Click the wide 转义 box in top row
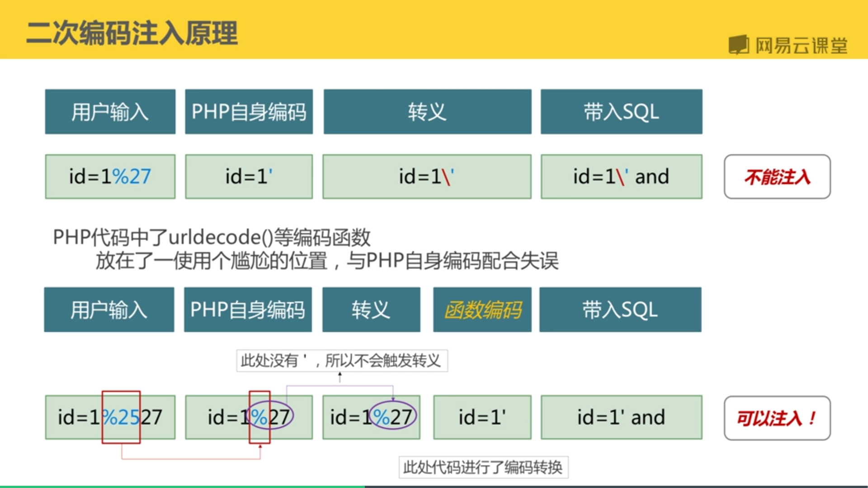This screenshot has height=488, width=868. (x=427, y=112)
